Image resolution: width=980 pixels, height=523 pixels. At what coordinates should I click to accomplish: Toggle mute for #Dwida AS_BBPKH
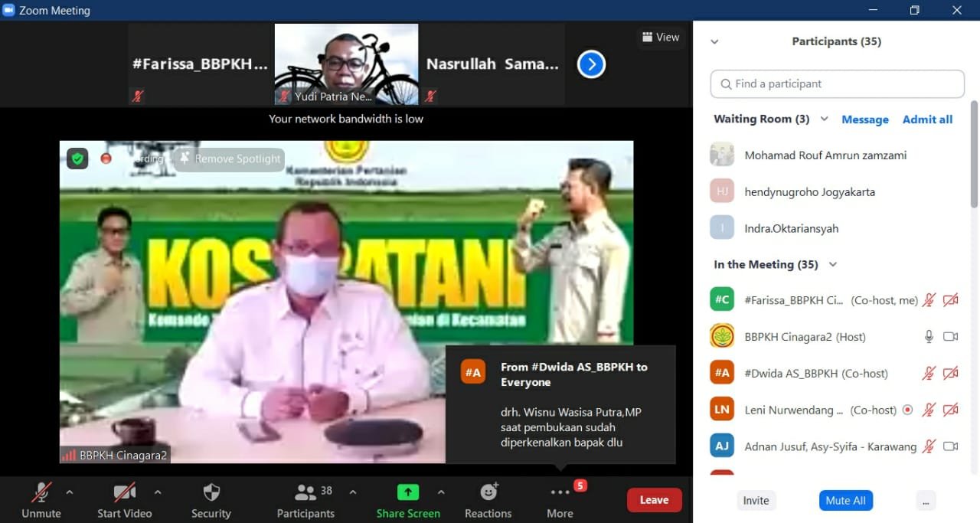tap(929, 374)
